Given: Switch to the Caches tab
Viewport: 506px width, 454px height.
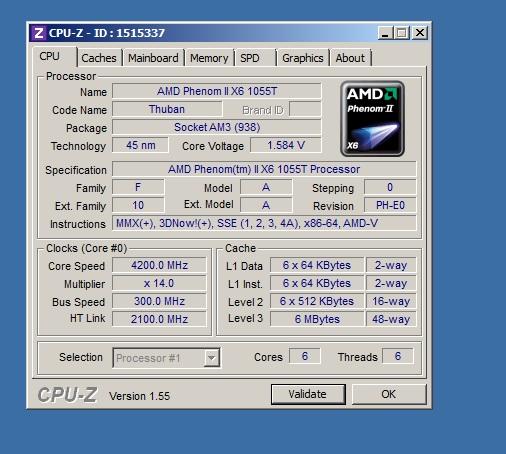Looking at the screenshot, I should click(99, 58).
